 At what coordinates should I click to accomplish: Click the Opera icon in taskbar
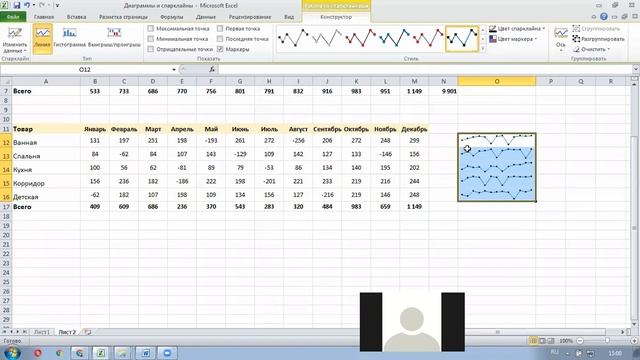[38, 353]
